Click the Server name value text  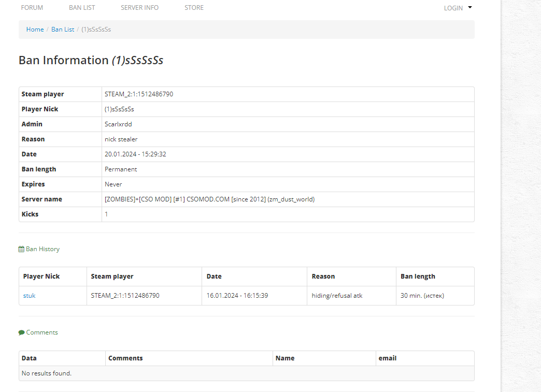pyautogui.click(x=209, y=199)
